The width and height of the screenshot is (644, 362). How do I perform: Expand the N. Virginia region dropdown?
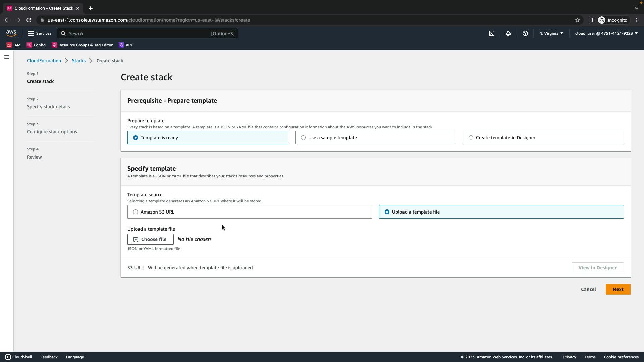point(551,33)
